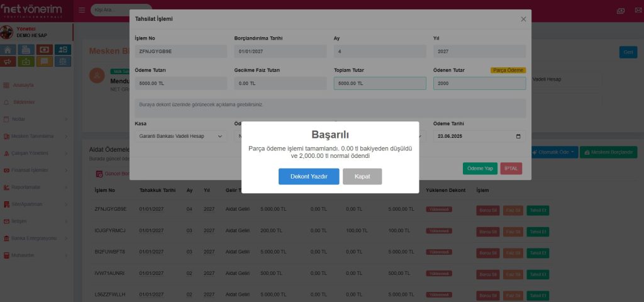Close the Tahsilat İşlemi modal with X
This screenshot has height=302, width=644.
523,20
